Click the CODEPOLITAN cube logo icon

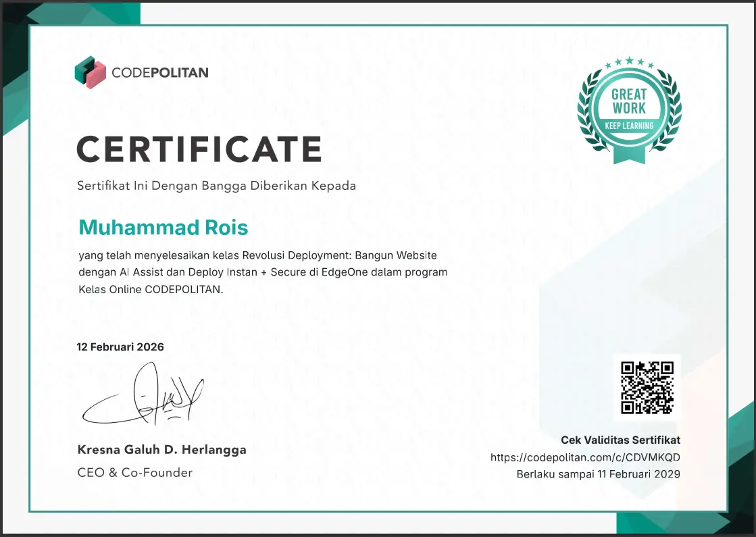pyautogui.click(x=90, y=72)
